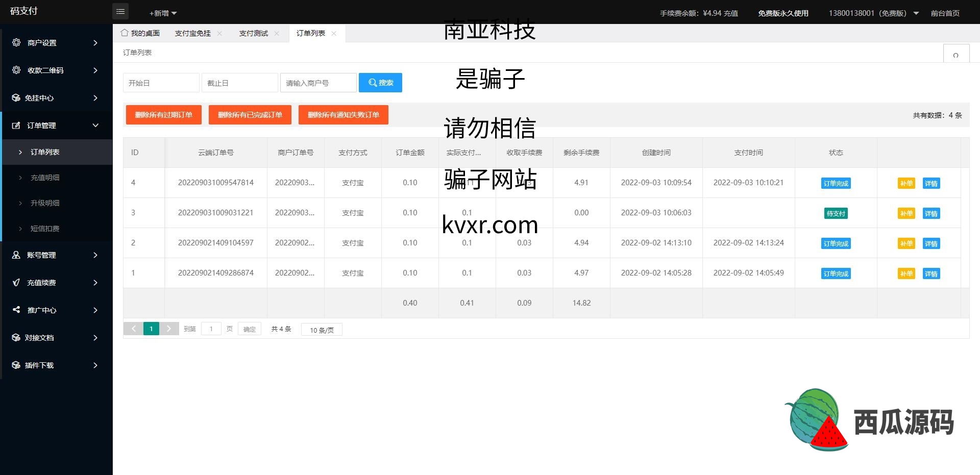Screen dimensions: 980x475
Task: Expand the 免挂中心 menu
Action: [x=95, y=98]
